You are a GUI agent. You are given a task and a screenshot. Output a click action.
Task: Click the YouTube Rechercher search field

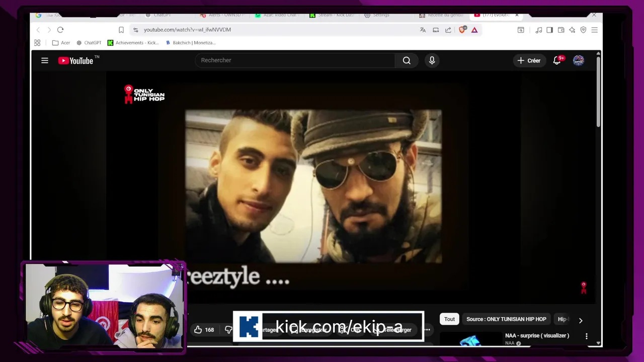point(295,60)
